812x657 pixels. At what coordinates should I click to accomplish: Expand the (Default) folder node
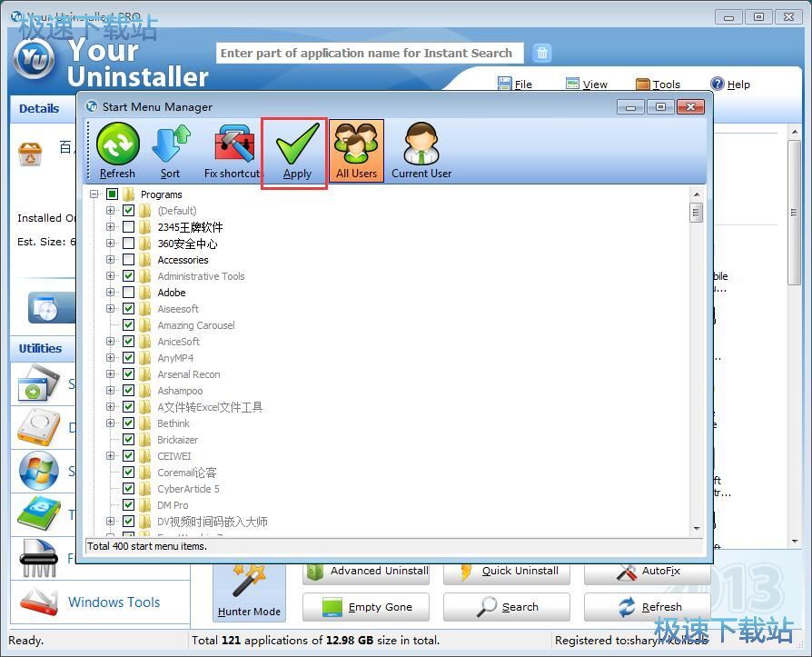point(110,210)
